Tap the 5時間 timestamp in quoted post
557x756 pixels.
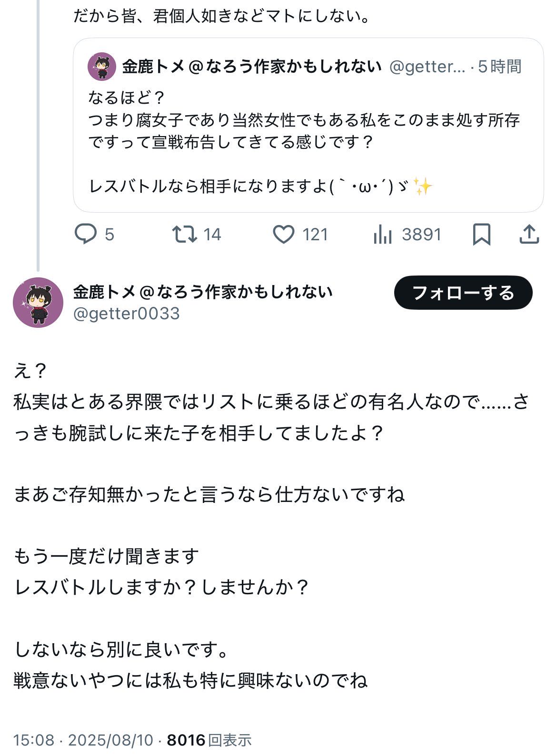click(500, 67)
